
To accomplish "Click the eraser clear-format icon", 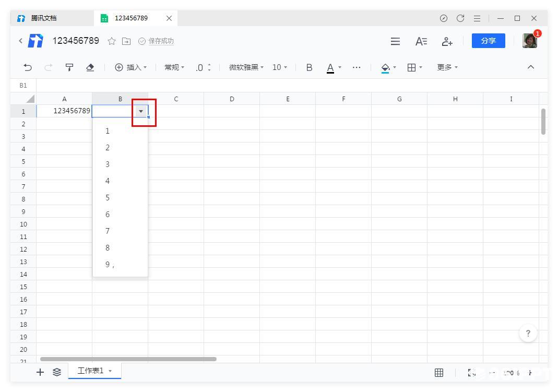I will pyautogui.click(x=90, y=67).
